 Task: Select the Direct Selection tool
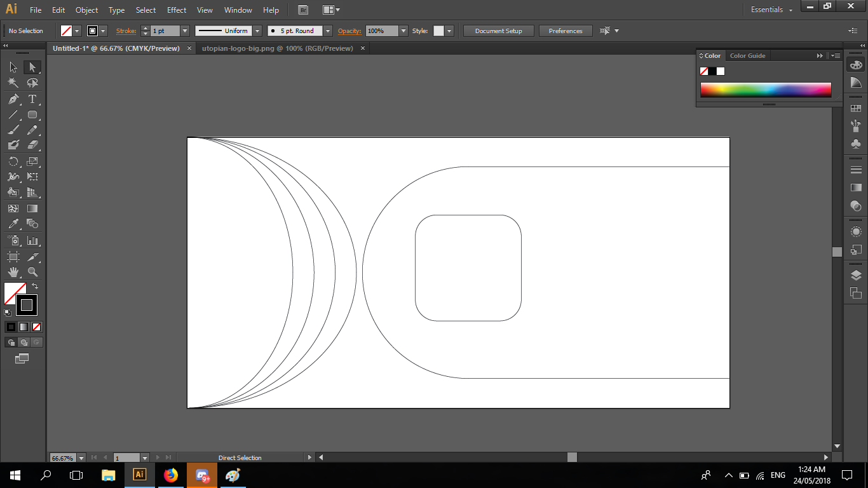click(32, 67)
